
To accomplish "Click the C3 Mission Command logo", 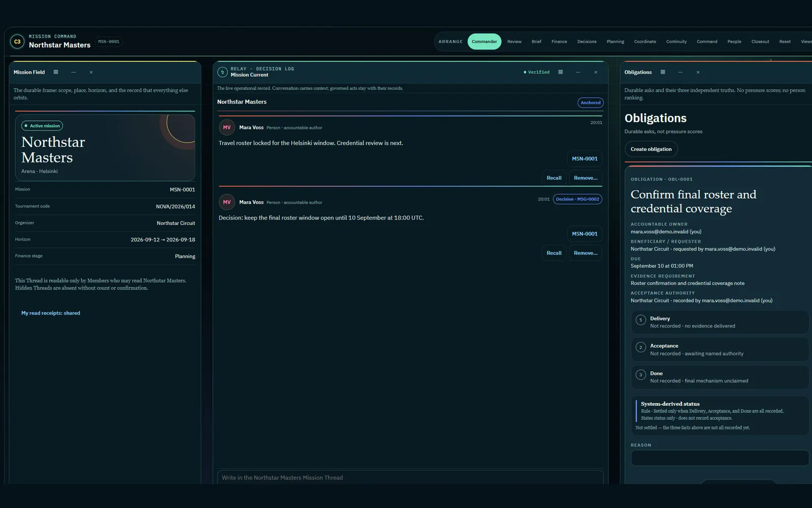I will (17, 42).
